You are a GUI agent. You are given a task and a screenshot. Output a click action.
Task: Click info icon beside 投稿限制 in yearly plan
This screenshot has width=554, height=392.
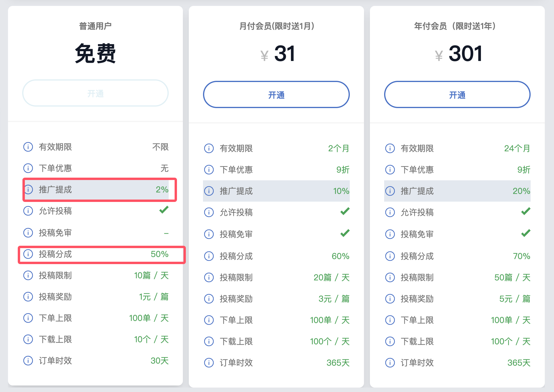coord(390,277)
